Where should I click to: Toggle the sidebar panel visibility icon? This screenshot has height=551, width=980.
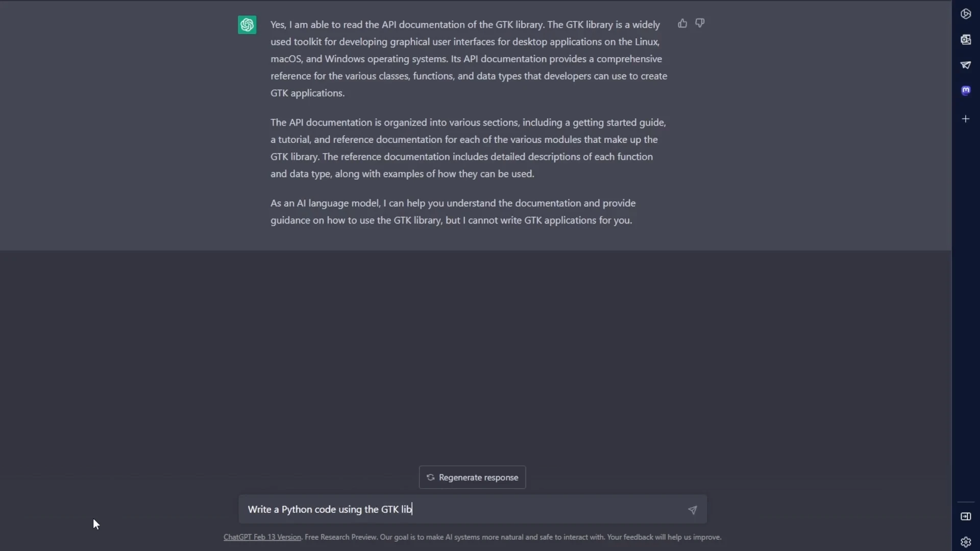click(x=966, y=516)
